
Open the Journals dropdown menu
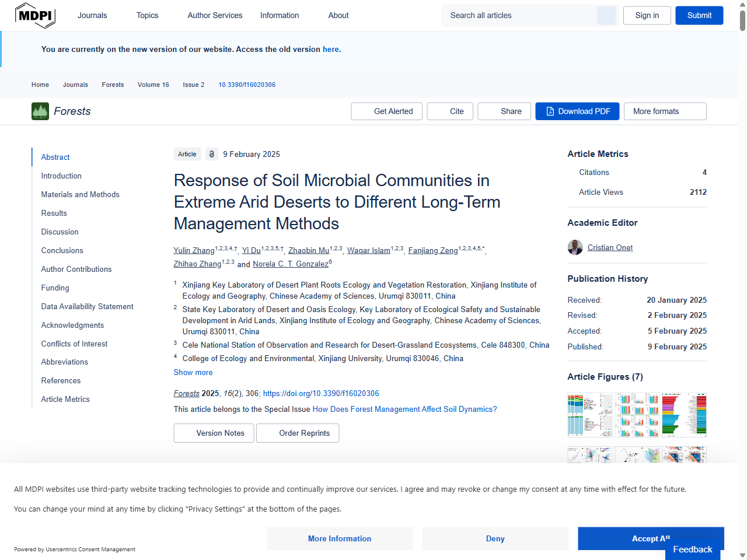coord(92,16)
